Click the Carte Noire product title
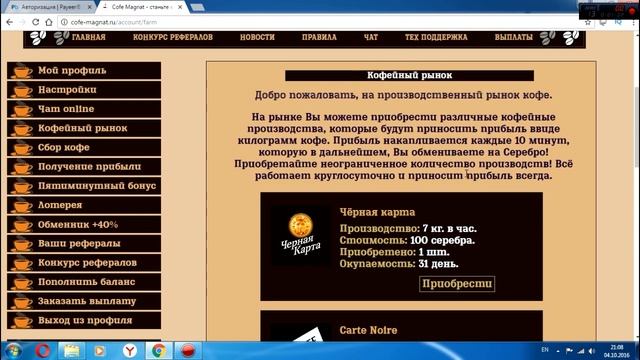 tap(368, 330)
